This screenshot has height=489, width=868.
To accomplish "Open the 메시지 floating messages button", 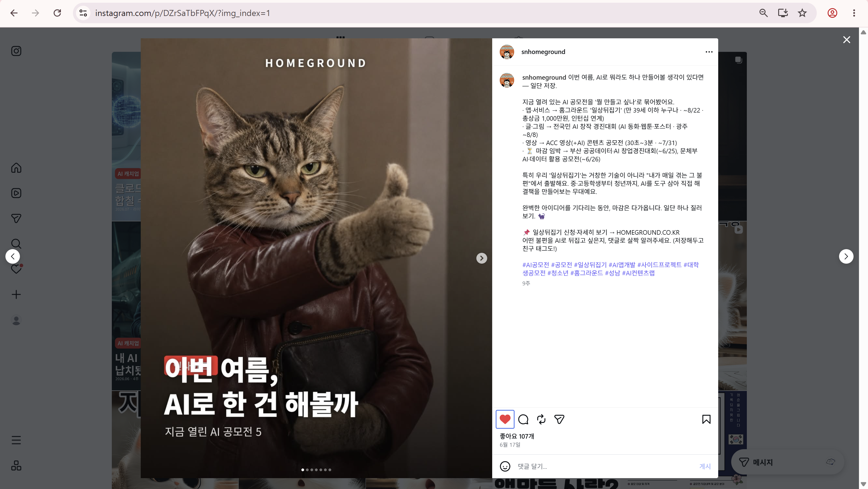I will [x=787, y=462].
